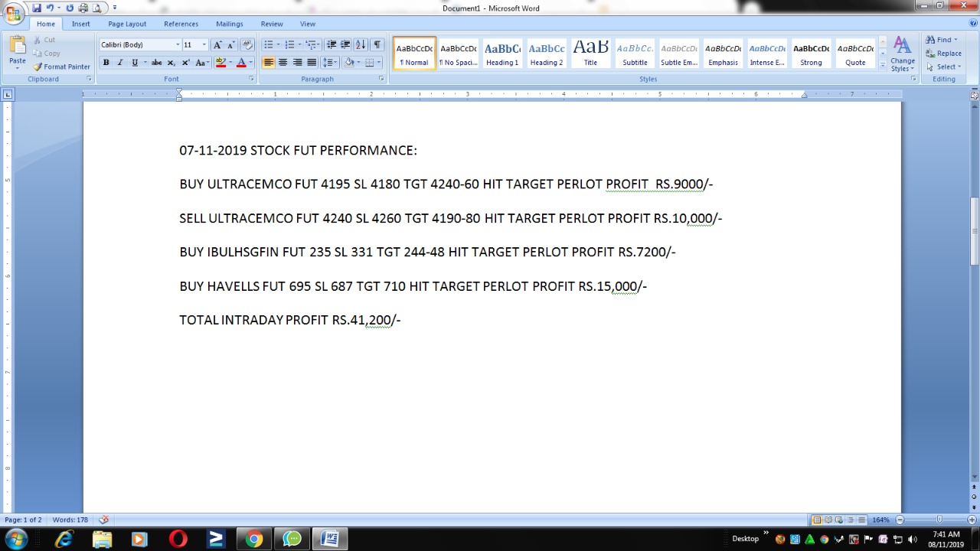This screenshot has width=980, height=551.
Task: Click the Words: 178 status indicator
Action: tap(70, 520)
